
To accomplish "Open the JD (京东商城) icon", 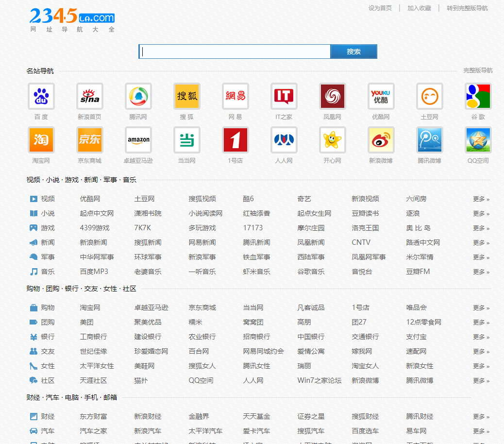I will point(90,140).
